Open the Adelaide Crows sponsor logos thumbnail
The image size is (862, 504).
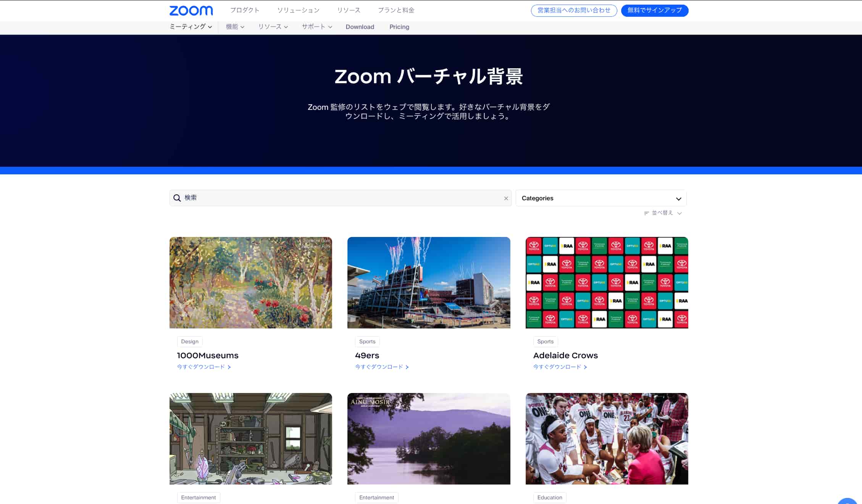coord(607,283)
